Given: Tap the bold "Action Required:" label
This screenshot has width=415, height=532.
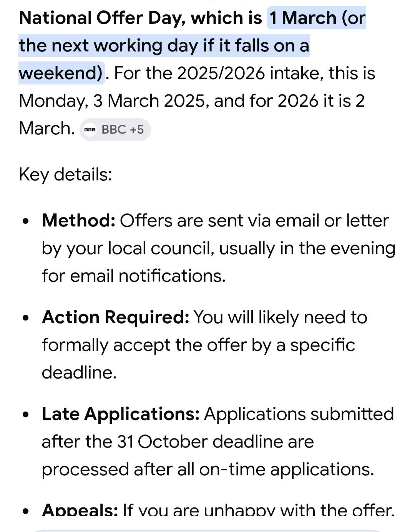Looking at the screenshot, I should [x=115, y=317].
